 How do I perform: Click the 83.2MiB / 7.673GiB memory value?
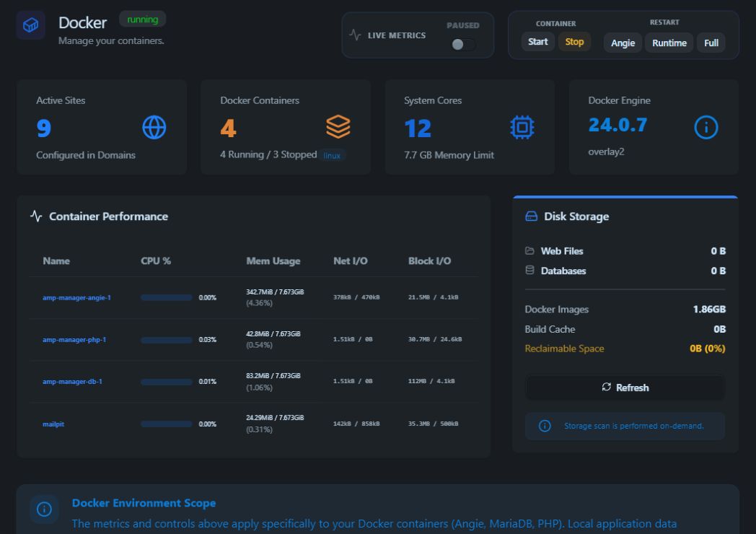273,376
